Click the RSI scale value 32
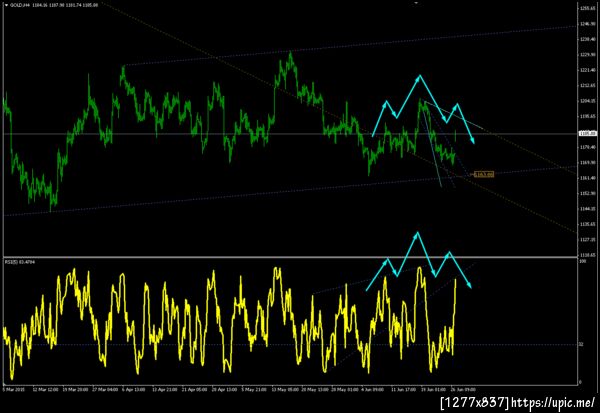This screenshot has height=413, width=600. [x=581, y=344]
